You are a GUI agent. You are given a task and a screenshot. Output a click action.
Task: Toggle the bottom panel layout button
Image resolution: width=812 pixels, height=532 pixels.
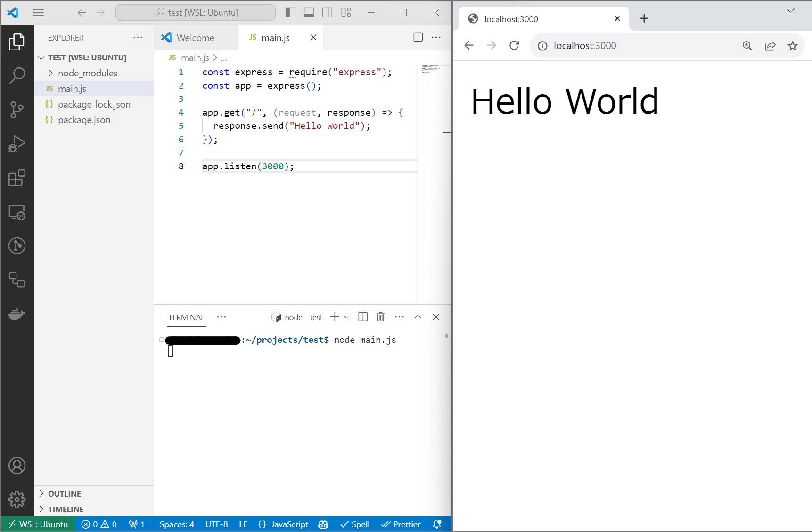[309, 13]
